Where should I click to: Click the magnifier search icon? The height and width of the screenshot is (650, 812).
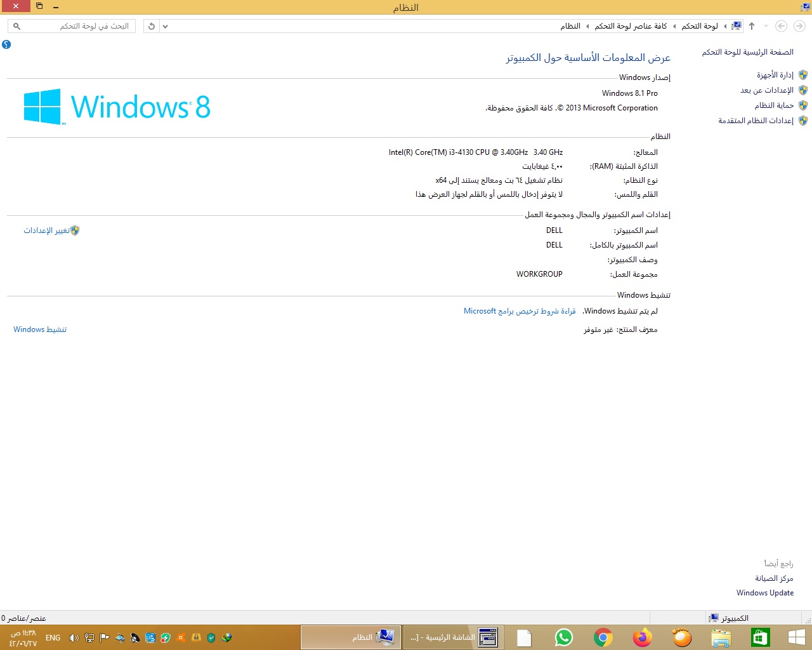coord(16,26)
